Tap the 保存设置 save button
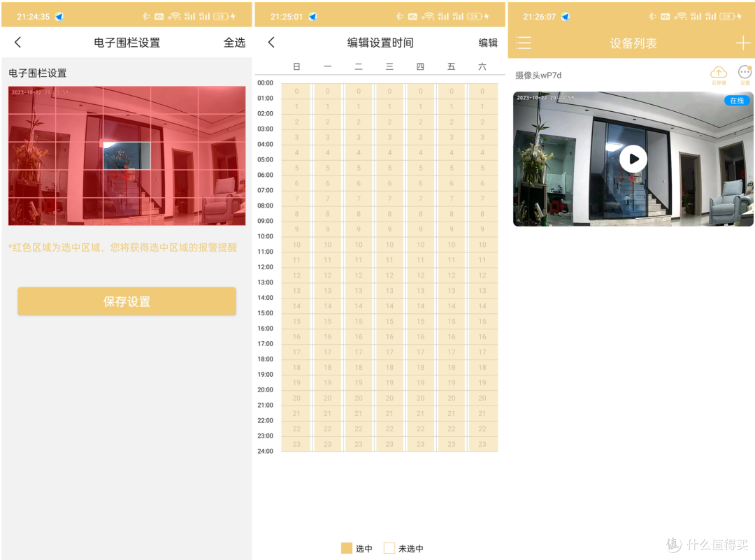The image size is (755, 560). tap(127, 301)
